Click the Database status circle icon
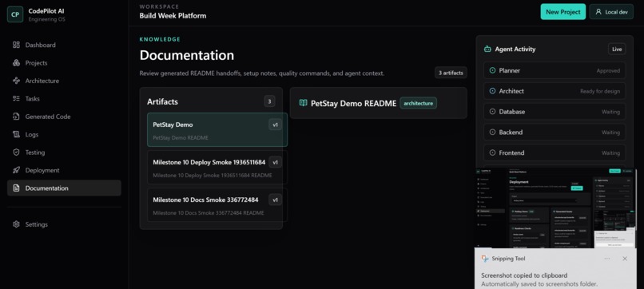The height and width of the screenshot is (289, 644). pos(492,112)
